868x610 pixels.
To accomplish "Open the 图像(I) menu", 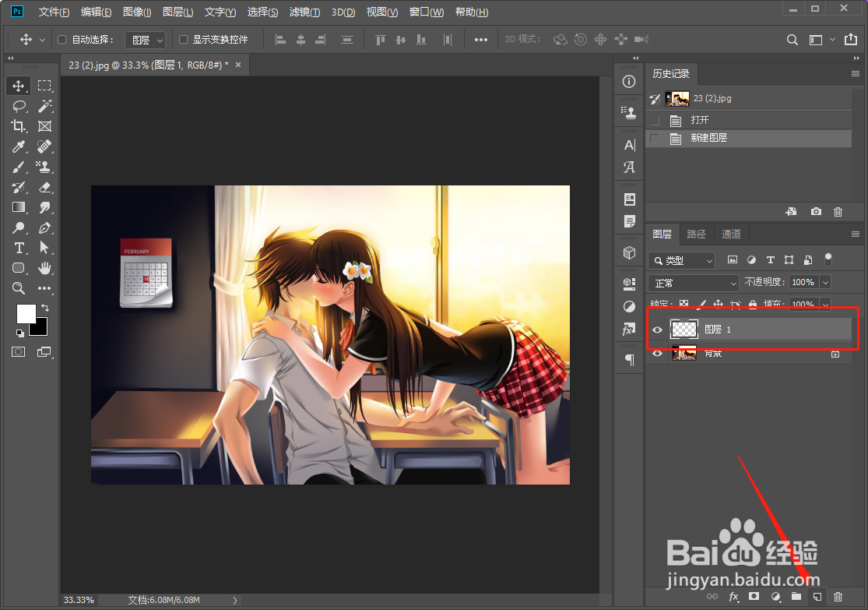I will (137, 12).
